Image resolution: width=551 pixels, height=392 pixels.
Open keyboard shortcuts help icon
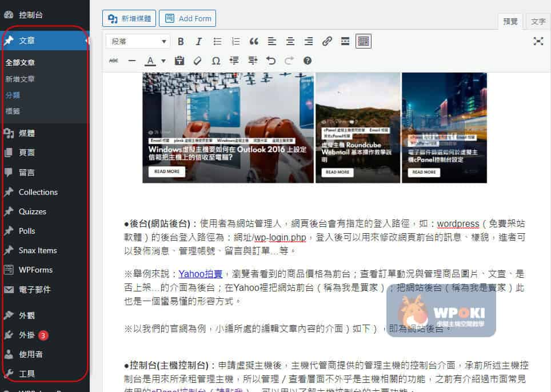point(308,61)
